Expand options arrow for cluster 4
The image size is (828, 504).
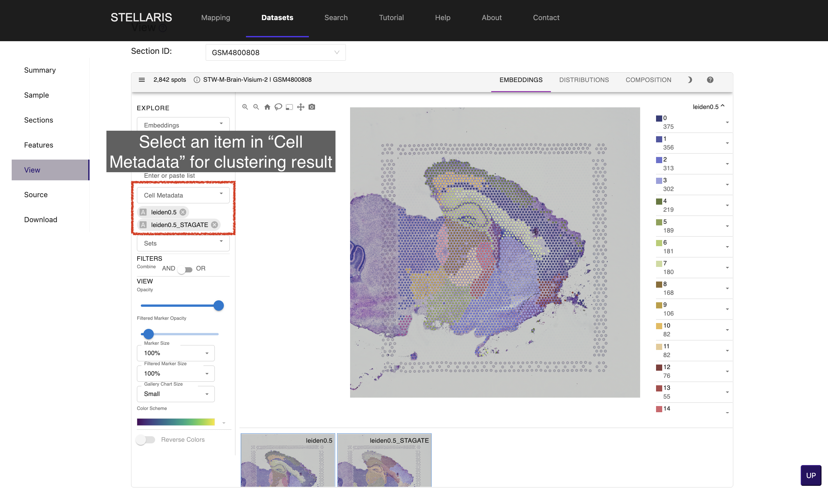[727, 205]
